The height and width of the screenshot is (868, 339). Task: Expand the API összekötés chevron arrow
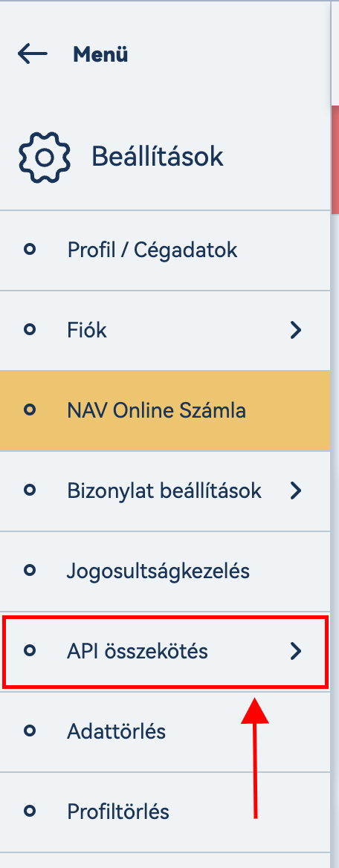click(296, 652)
